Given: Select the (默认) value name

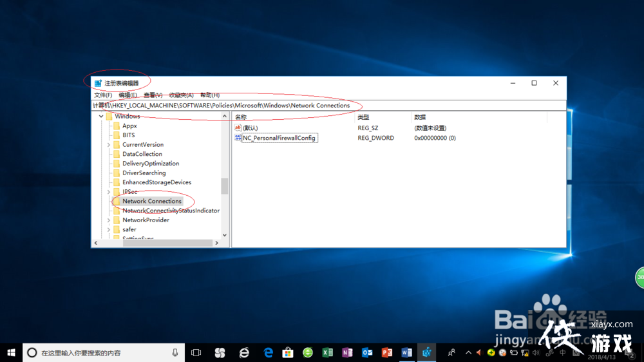Looking at the screenshot, I should click(x=250, y=128).
